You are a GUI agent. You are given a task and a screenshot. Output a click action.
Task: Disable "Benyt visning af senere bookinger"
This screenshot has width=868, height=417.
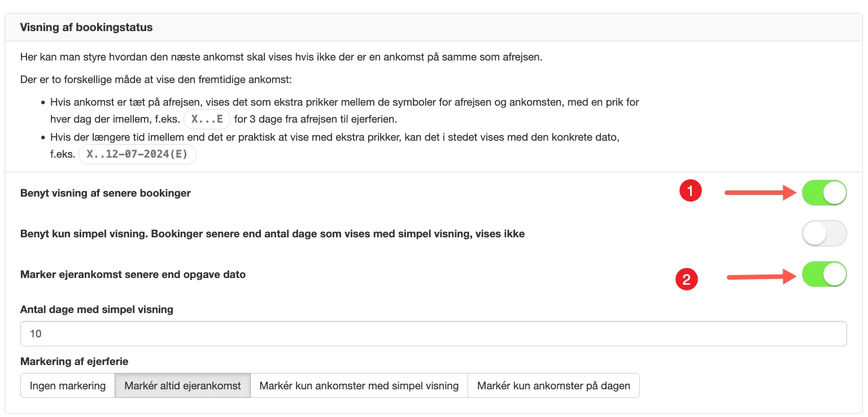pos(825,192)
